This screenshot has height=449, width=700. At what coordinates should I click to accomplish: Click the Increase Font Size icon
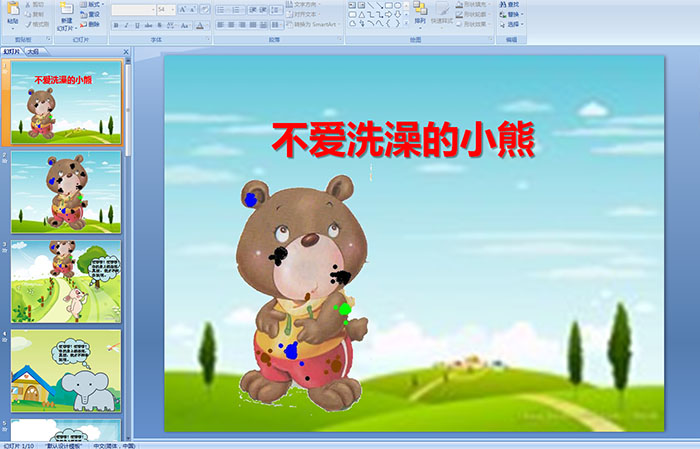coord(183,9)
